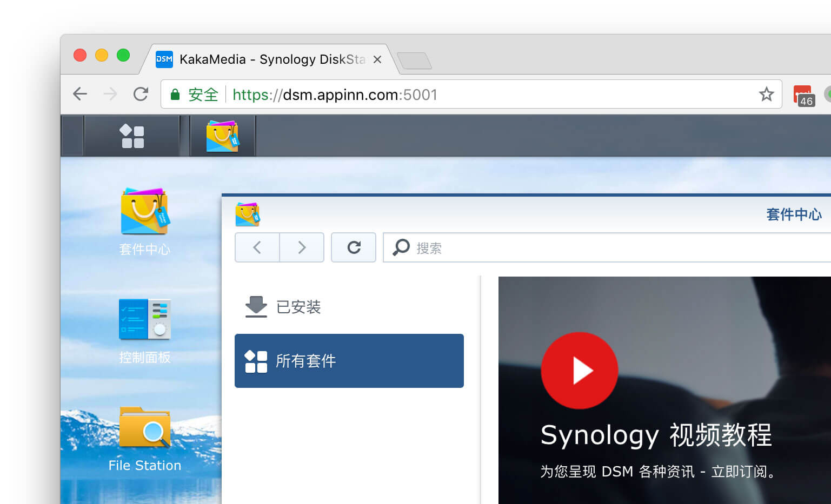Screen dimensions: 831x504
Task: Click the 套件中心 window title text
Action: tap(794, 214)
